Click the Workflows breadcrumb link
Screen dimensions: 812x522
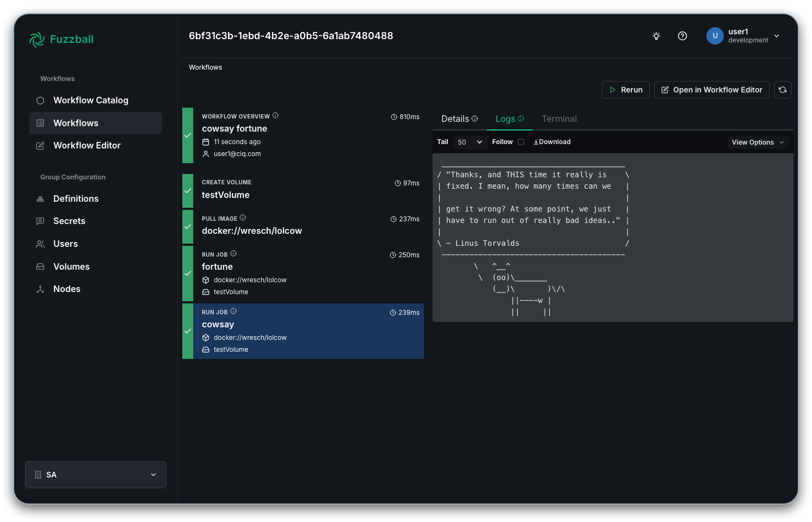click(x=205, y=67)
